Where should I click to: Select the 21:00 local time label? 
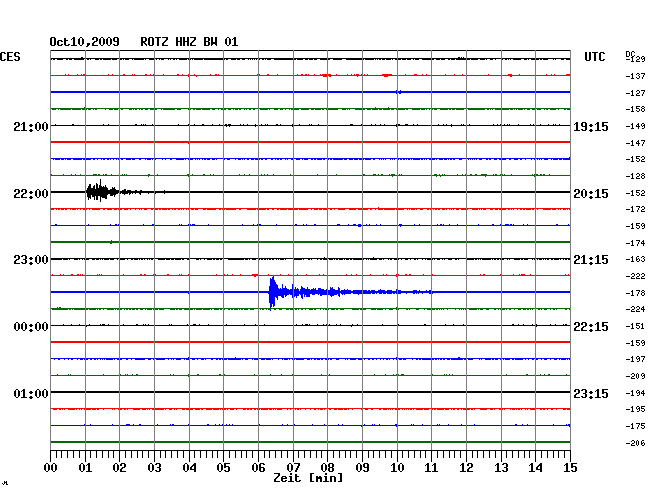[31, 126]
